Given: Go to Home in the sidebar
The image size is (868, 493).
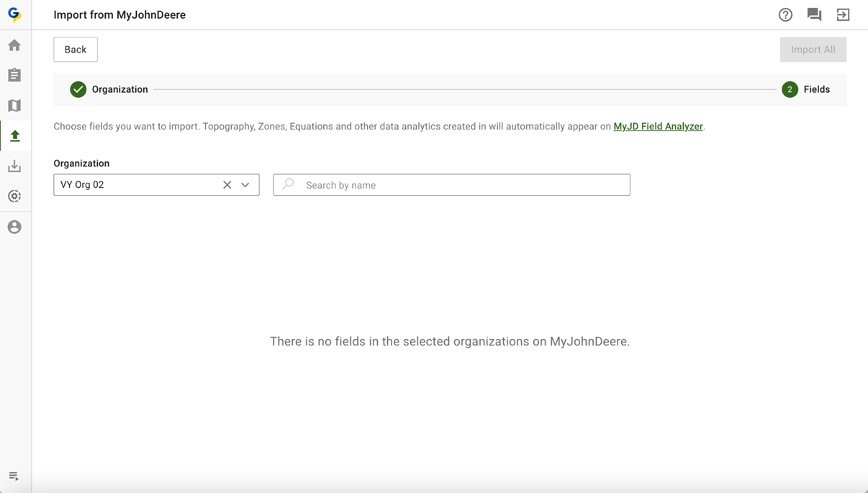Looking at the screenshot, I should click(14, 45).
